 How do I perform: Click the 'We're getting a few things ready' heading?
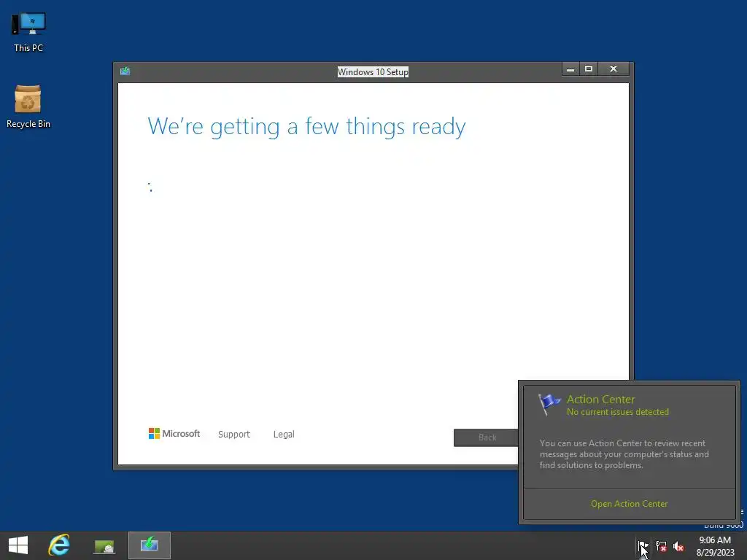click(x=306, y=127)
